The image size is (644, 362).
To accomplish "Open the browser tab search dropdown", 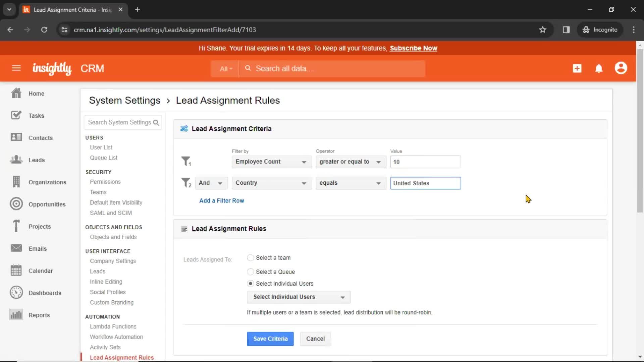I will [9, 9].
